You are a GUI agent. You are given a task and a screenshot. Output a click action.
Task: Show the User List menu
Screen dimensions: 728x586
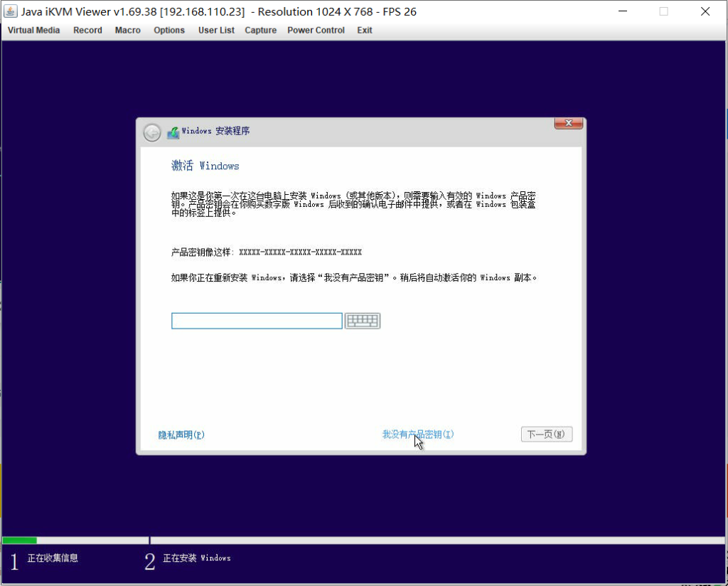click(216, 31)
